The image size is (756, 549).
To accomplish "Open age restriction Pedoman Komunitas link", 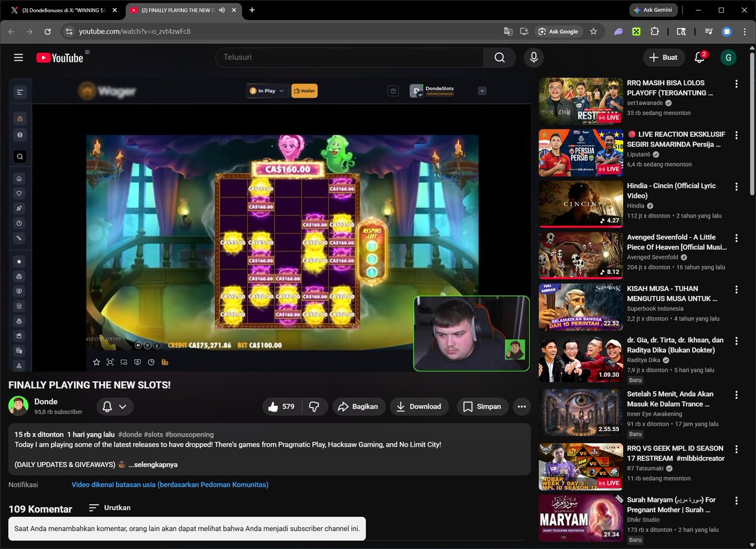I will (x=170, y=485).
